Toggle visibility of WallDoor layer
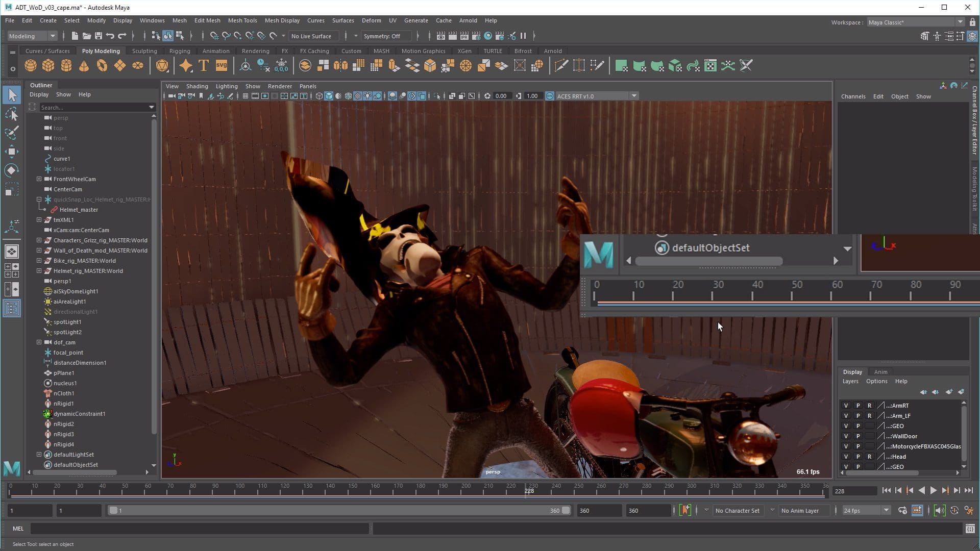Image resolution: width=980 pixels, height=551 pixels. click(846, 436)
